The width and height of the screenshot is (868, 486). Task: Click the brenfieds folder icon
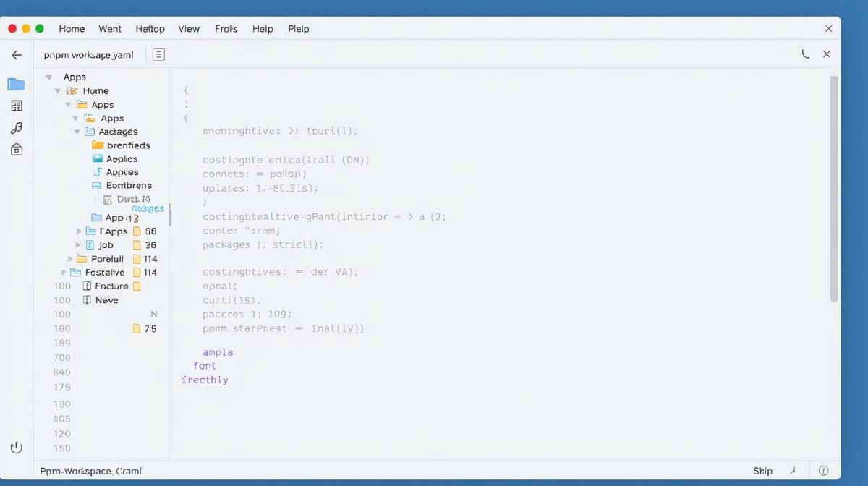(98, 145)
